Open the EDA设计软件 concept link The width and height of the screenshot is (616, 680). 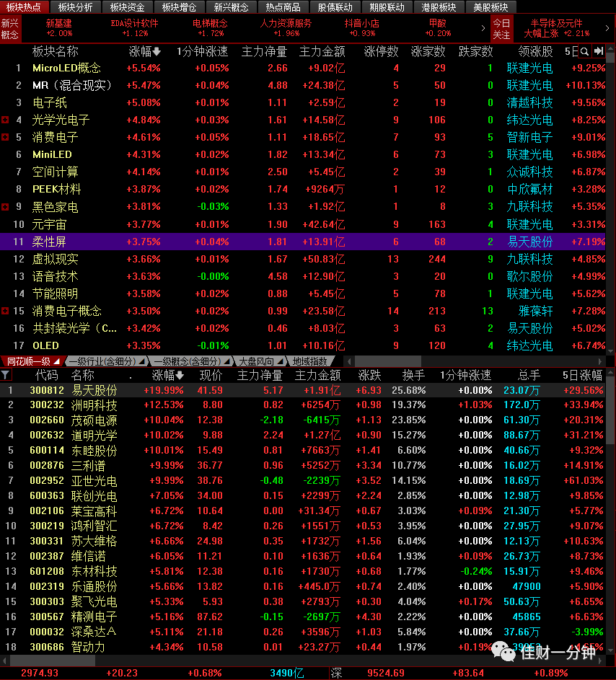tap(134, 28)
